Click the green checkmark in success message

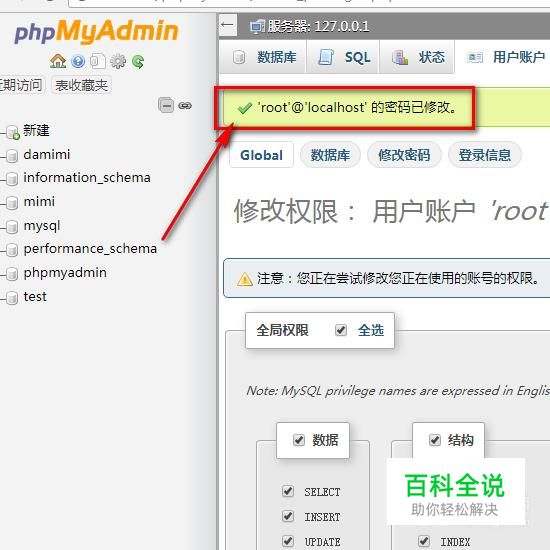244,108
